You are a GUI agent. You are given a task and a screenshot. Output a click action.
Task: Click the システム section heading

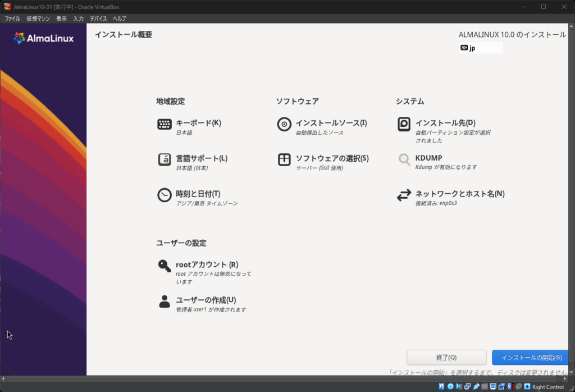click(x=410, y=101)
